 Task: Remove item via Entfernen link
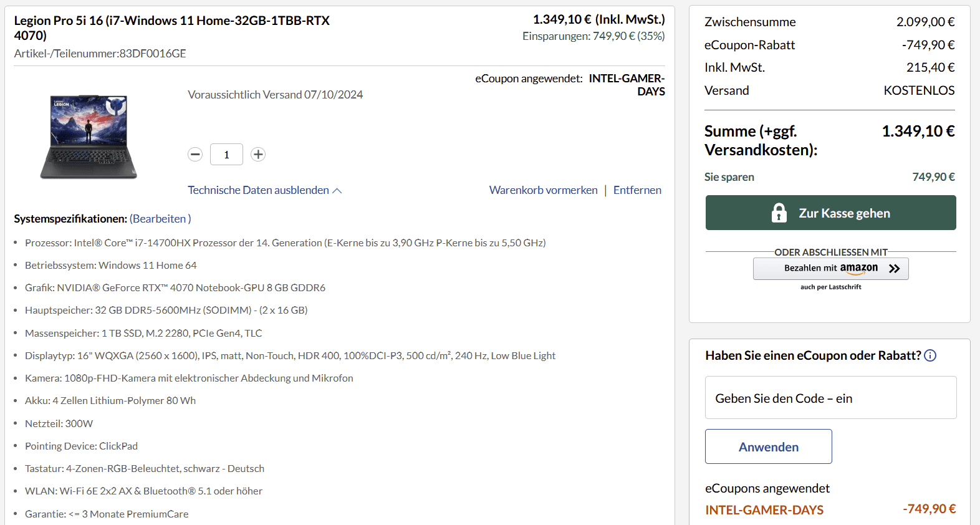637,190
